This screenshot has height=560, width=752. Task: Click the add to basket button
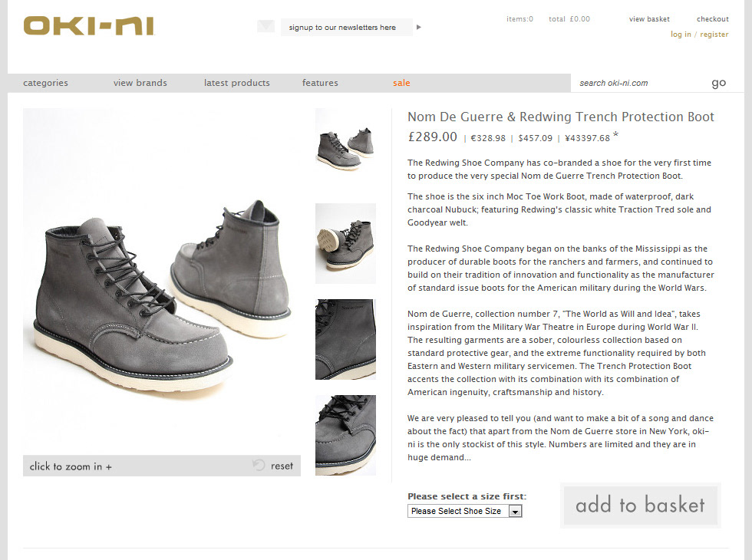640,506
